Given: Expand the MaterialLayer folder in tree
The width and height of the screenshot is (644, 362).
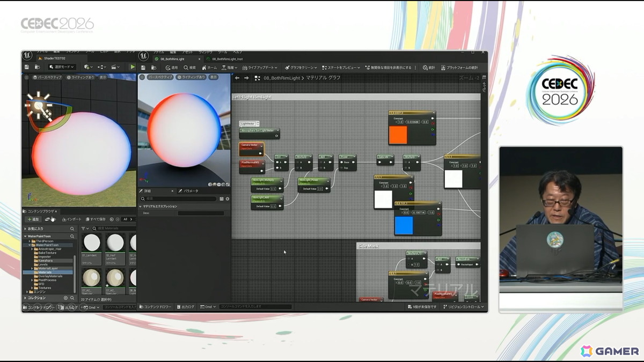Looking at the screenshot, I should [33, 268].
